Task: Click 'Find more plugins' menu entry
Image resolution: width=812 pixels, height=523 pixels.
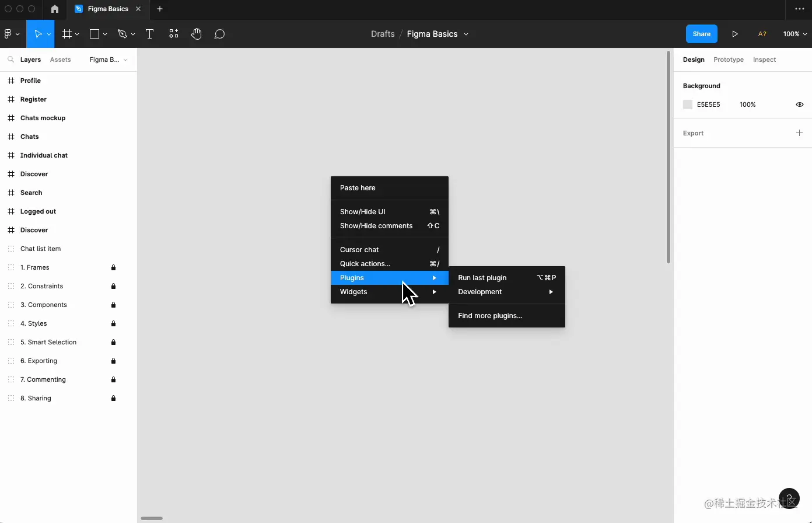Action: pos(489,316)
